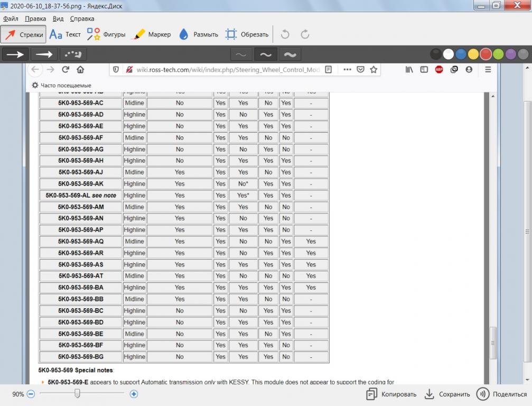Pick the green color swatch
This screenshot has width=532, height=406.
pos(498,54)
